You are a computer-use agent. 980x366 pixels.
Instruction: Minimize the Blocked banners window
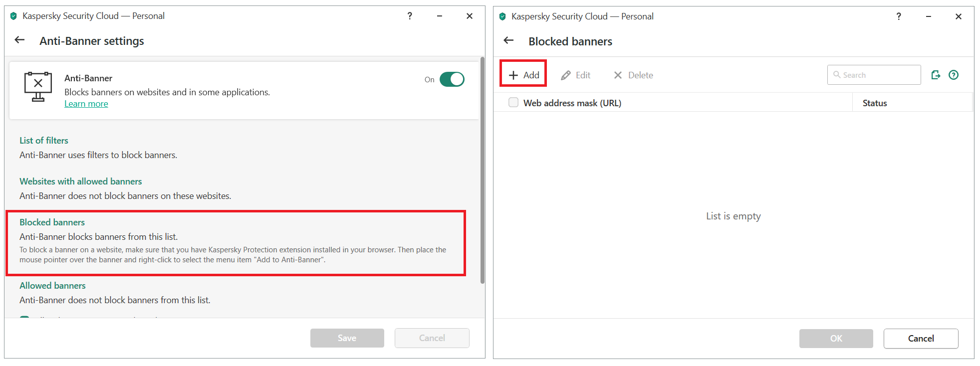929,16
